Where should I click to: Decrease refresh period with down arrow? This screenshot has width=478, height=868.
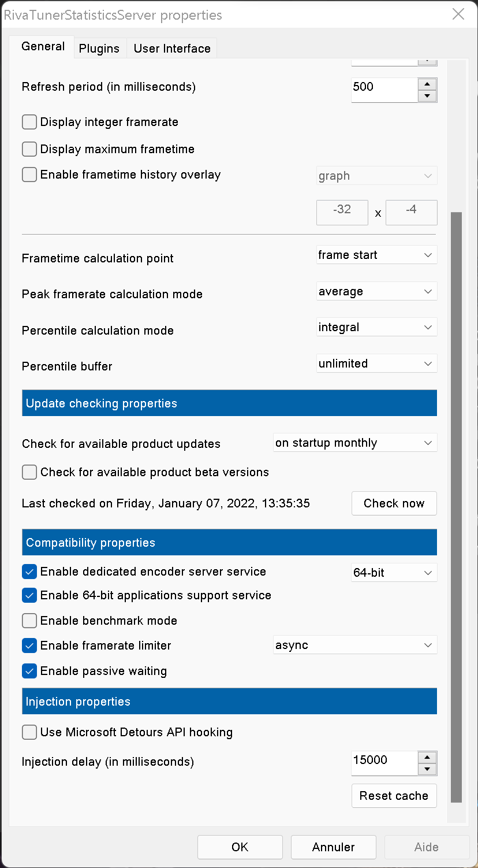pyautogui.click(x=427, y=96)
